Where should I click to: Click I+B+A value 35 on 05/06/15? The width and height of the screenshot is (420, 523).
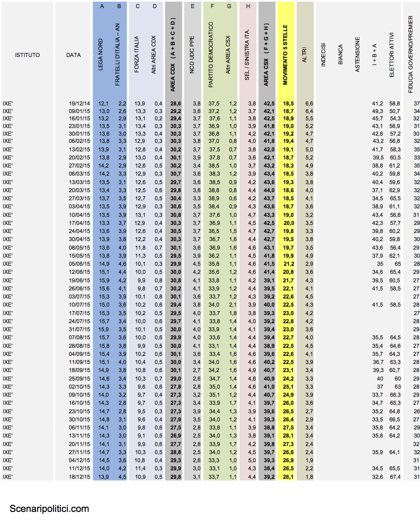(x=380, y=264)
